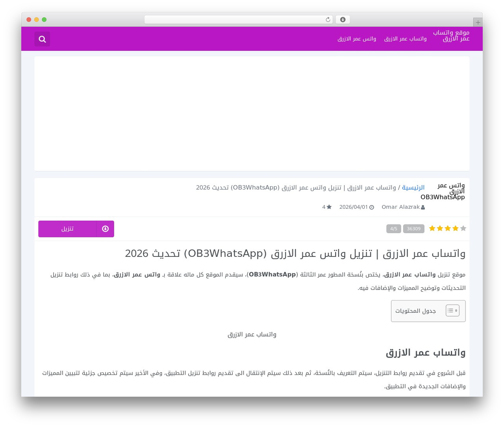
Task: Open the واتساب عمر الازرق menu item
Action: [405, 39]
